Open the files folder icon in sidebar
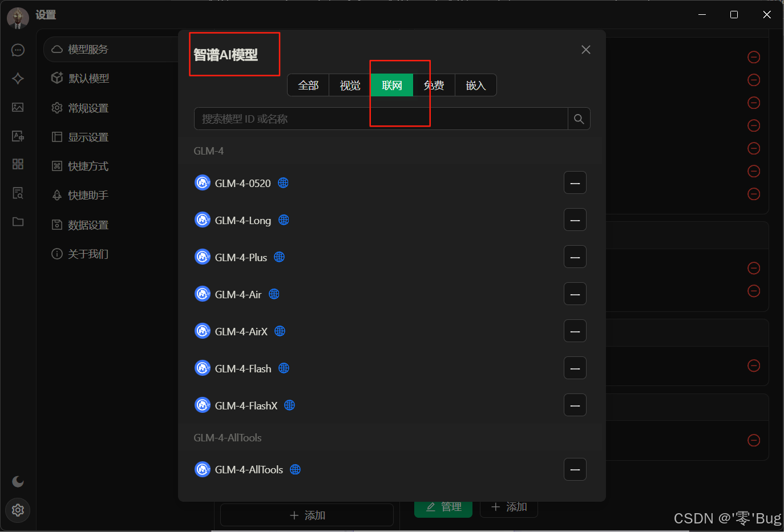The width and height of the screenshot is (784, 532). click(18, 221)
